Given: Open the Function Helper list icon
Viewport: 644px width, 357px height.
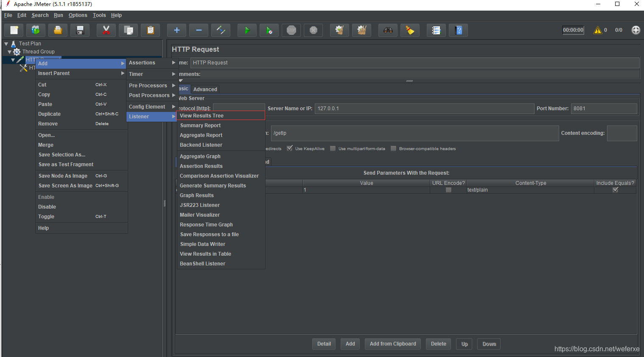Looking at the screenshot, I should click(x=437, y=30).
